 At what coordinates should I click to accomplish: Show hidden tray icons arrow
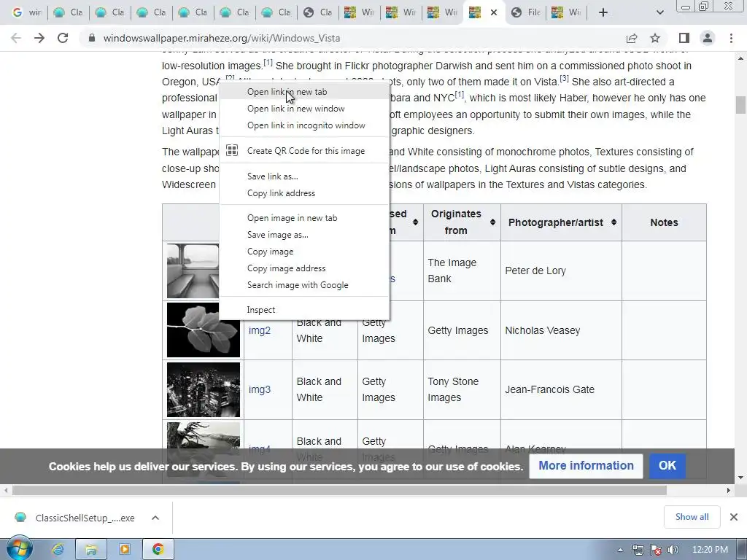click(620, 550)
